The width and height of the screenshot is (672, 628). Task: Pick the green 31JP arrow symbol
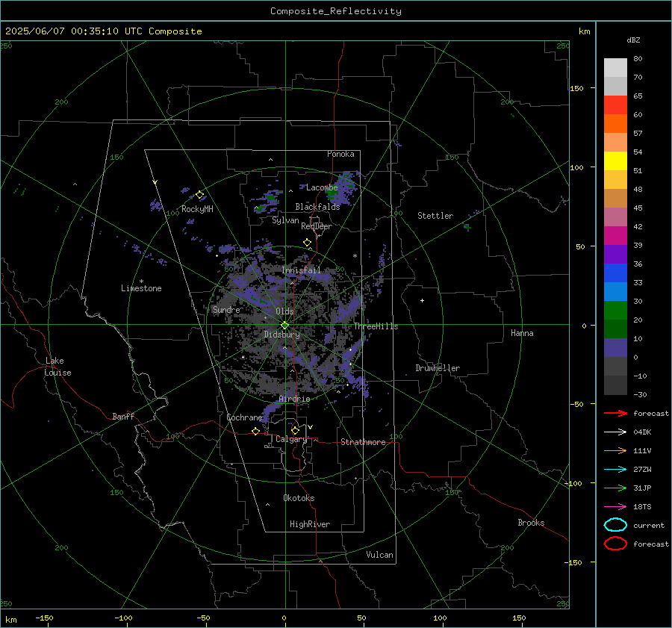pos(615,488)
